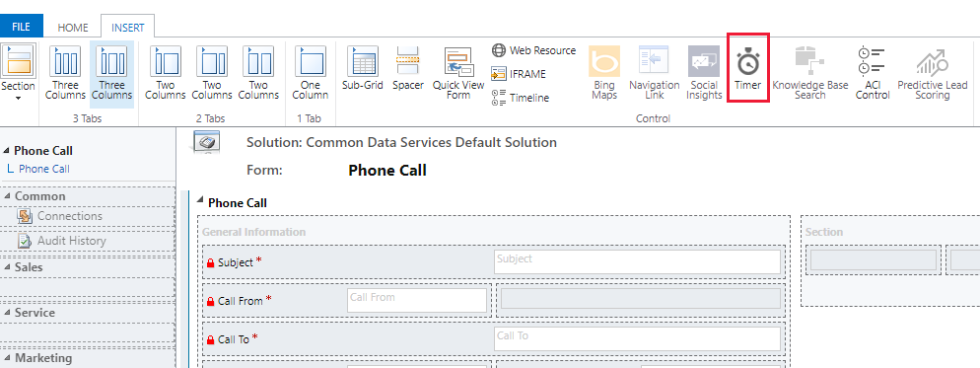Collapse the Sales navigation group
980x368 pixels.
click(7, 267)
